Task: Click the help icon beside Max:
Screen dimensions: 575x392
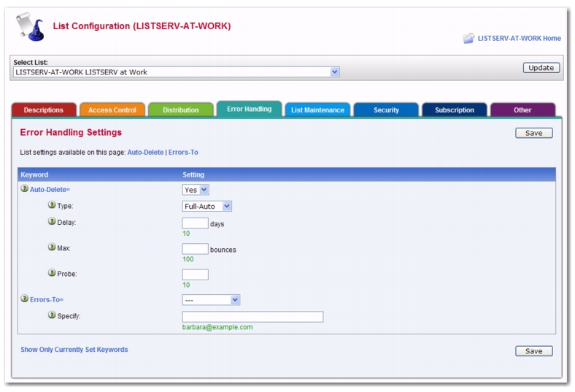Action: [x=52, y=247]
